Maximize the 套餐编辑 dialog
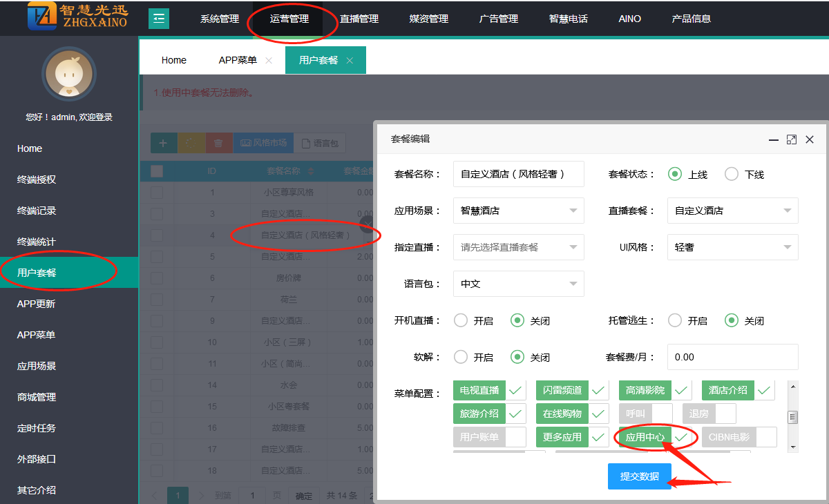The image size is (829, 504). pos(792,139)
